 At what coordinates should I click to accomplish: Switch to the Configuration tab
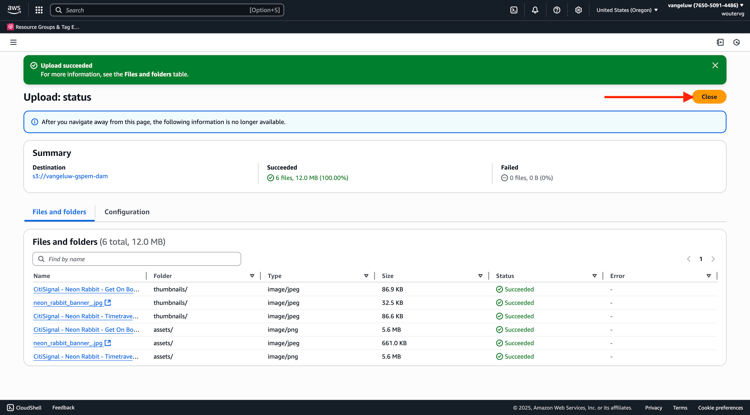pyautogui.click(x=127, y=212)
